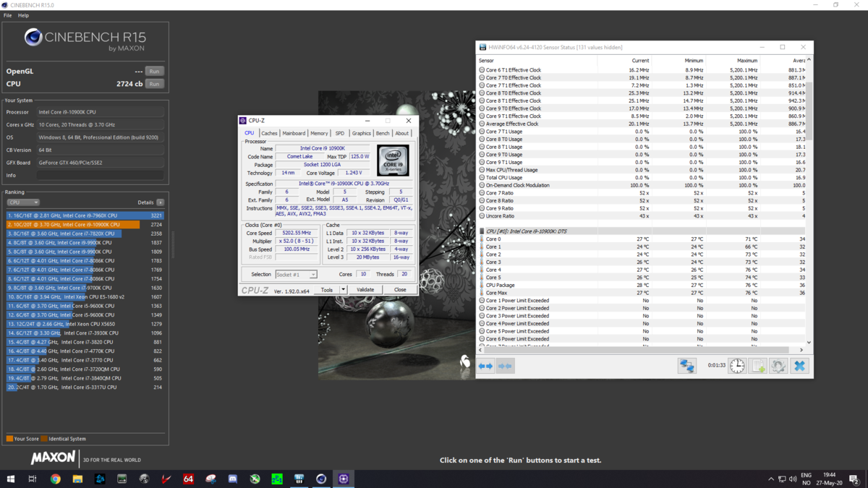Open the red swoosh taskbar icon
The height and width of the screenshot is (488, 868).
166,479
